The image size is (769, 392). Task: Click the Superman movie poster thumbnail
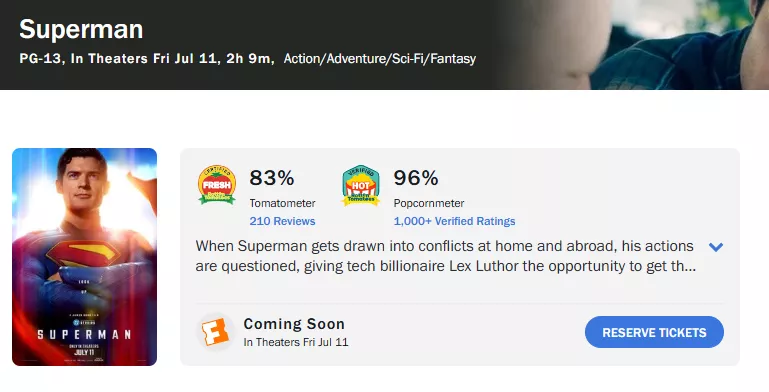pyautogui.click(x=84, y=257)
